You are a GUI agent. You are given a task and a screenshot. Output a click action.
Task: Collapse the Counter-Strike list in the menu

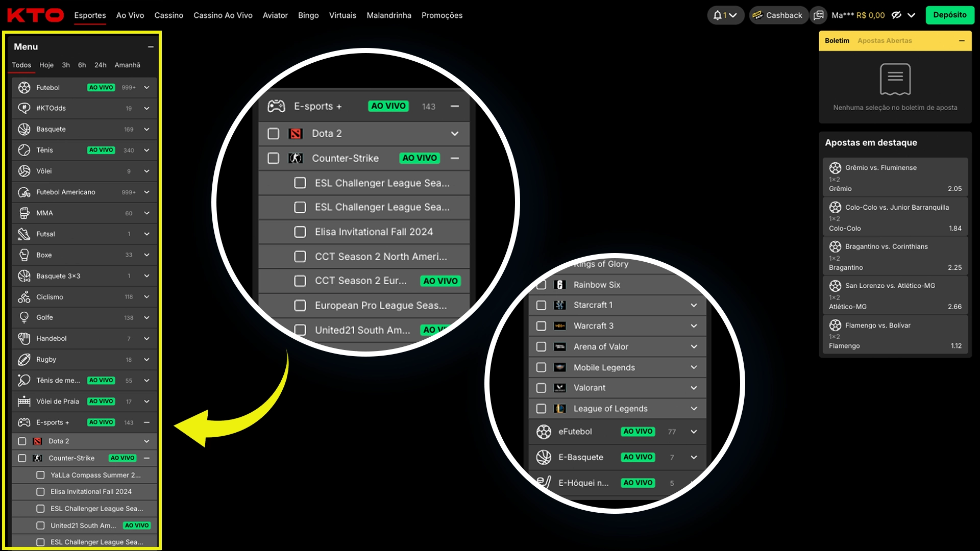(146, 458)
